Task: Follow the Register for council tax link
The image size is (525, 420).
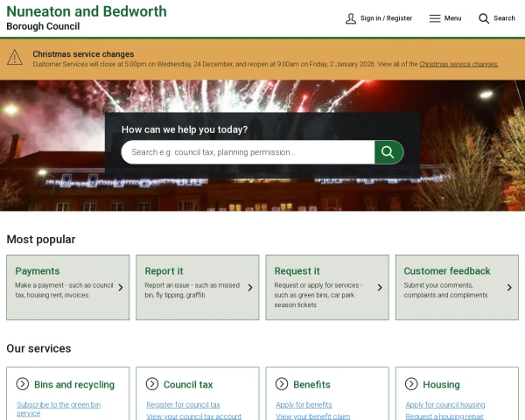Action: 183,405
